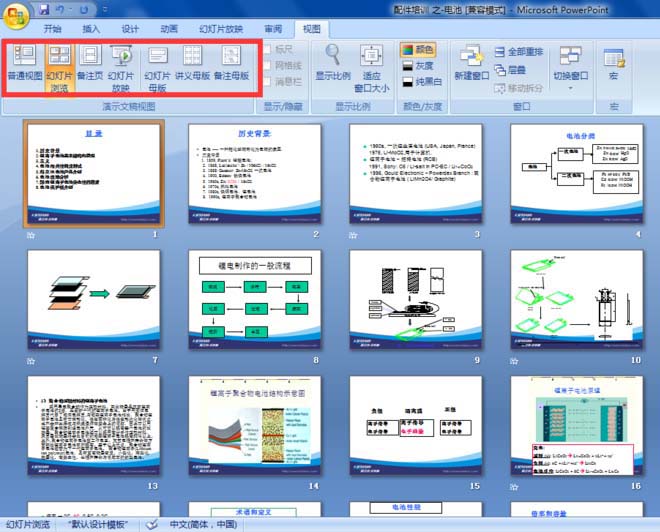Select the 视图 ribbon tab
This screenshot has width=660, height=532.
(x=312, y=29)
